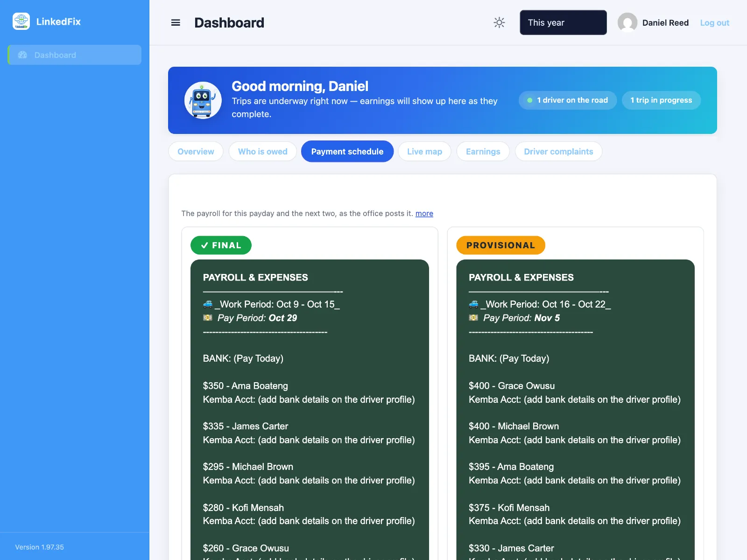Click the $335 - James Carter line

point(246,426)
